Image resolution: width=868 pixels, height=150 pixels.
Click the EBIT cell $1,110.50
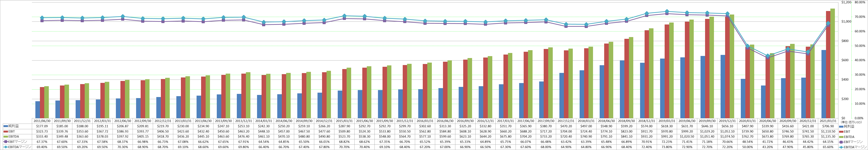[828, 131]
